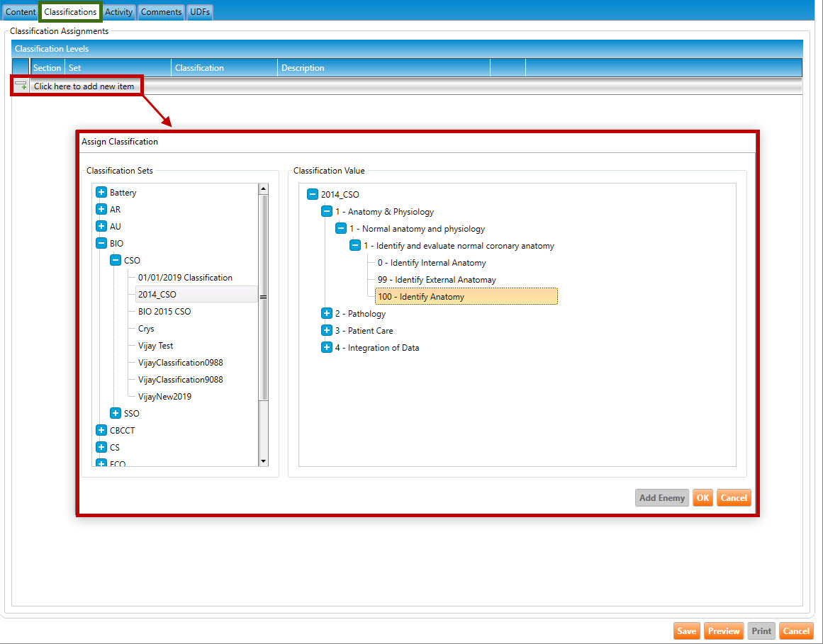Expand the SSO node
823x644 pixels.
pyautogui.click(x=116, y=414)
